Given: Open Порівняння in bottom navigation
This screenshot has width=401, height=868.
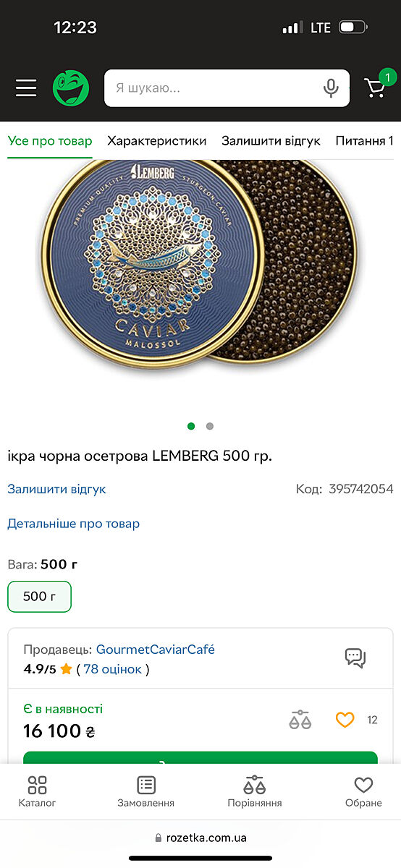Looking at the screenshot, I should point(255,792).
